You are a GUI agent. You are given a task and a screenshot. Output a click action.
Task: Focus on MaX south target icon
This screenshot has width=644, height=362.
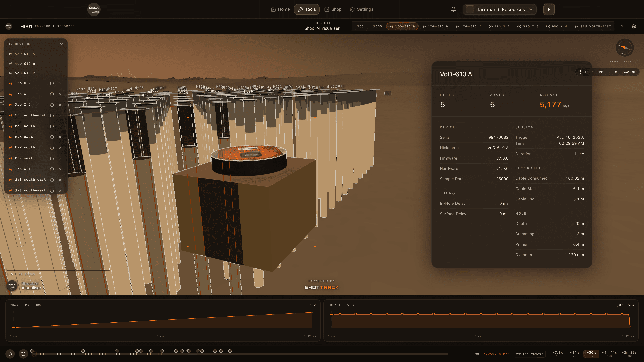tap(52, 148)
